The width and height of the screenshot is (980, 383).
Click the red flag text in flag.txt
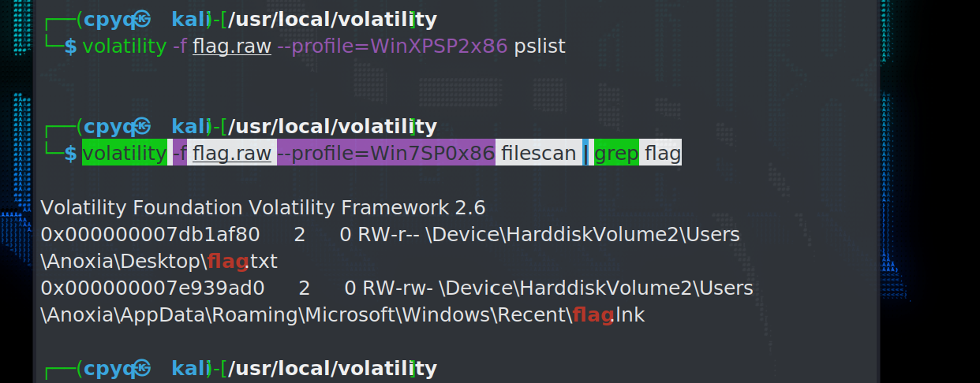228,262
